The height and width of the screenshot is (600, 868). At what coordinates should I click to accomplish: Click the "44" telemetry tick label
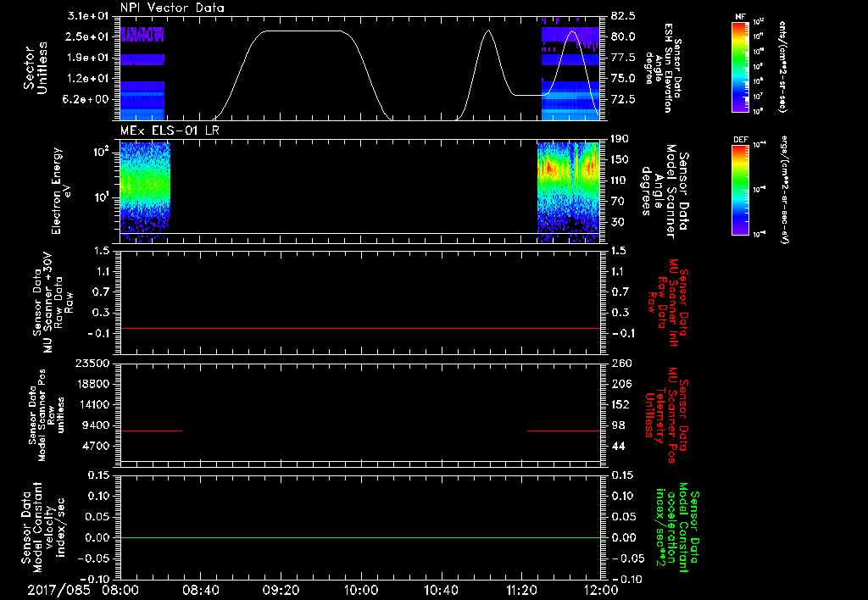pos(618,446)
